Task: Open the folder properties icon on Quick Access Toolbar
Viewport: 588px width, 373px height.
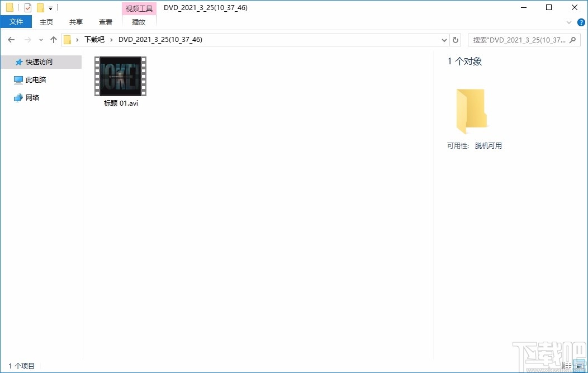Action: [27, 7]
